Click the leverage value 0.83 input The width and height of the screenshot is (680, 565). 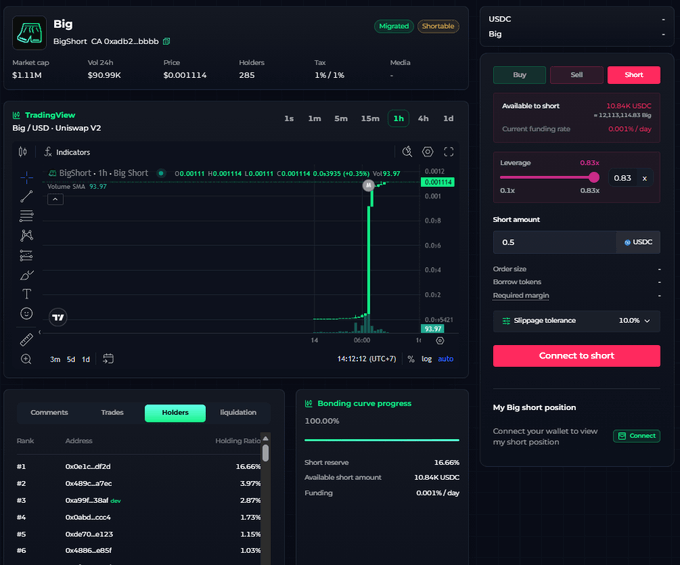click(x=622, y=178)
